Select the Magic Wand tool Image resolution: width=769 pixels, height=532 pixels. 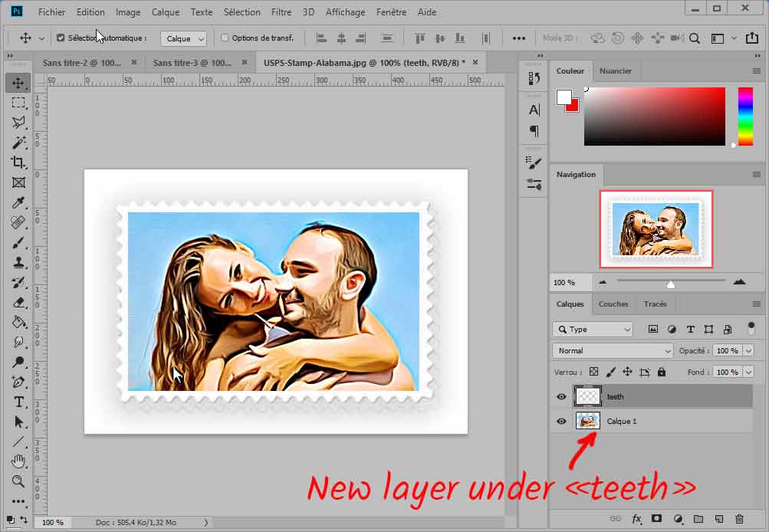pyautogui.click(x=18, y=143)
